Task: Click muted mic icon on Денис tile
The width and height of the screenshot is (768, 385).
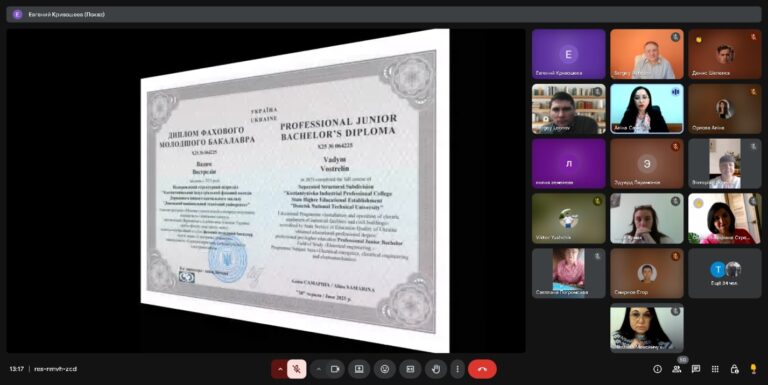Action: point(753,37)
